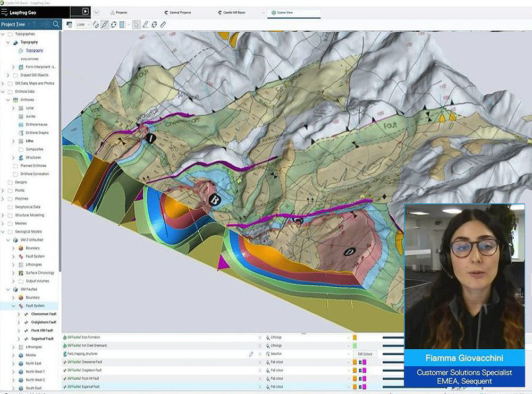Viewport: 532px width, 394px height.
Task: Click the slicer panel icon in the toolbar
Action: pyautogui.click(x=122, y=24)
